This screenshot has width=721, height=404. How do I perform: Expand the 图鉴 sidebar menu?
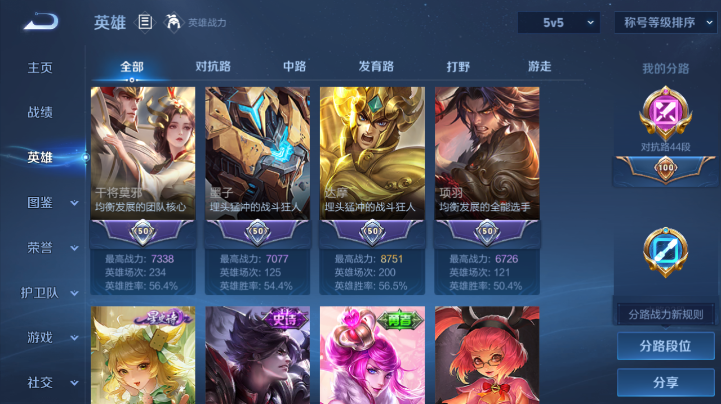click(51, 203)
